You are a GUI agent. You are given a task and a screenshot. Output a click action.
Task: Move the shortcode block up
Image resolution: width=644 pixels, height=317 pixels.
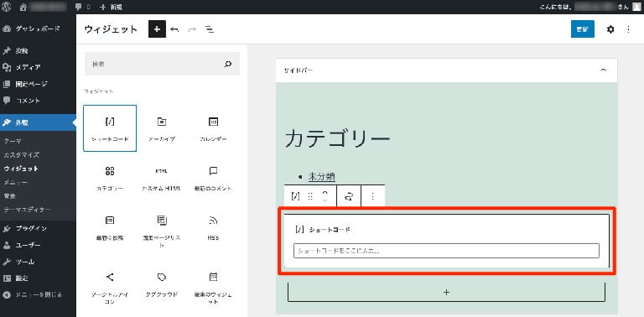pos(325,192)
